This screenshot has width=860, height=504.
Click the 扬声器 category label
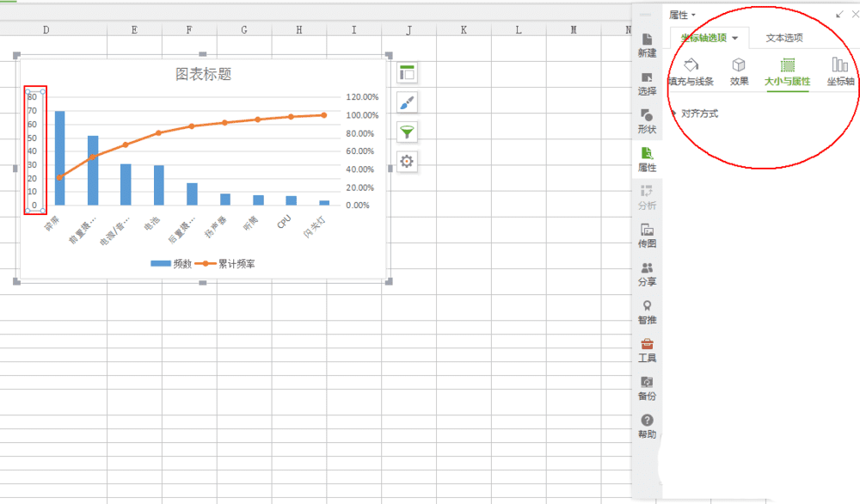click(x=215, y=227)
